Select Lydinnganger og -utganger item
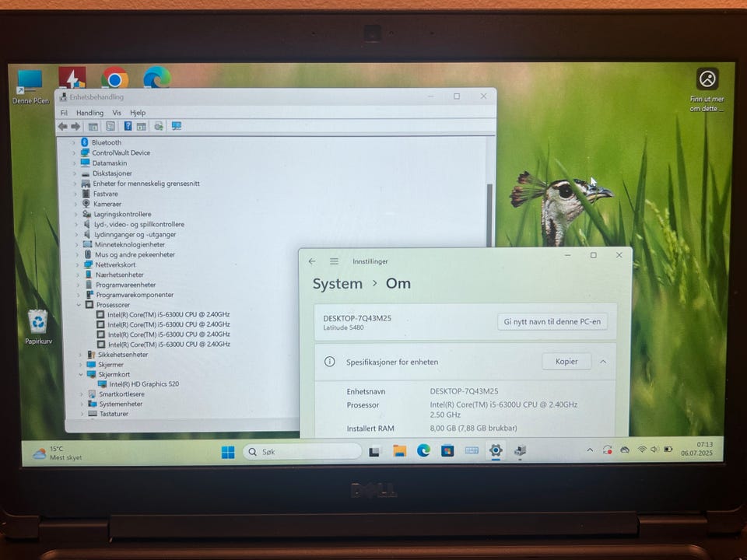 click(x=135, y=234)
